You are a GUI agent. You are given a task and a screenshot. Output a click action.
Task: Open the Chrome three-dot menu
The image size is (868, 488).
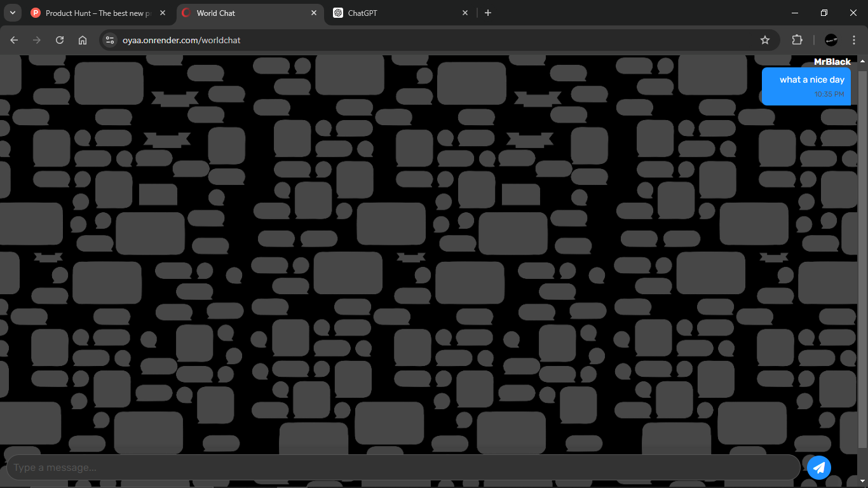[x=854, y=40]
